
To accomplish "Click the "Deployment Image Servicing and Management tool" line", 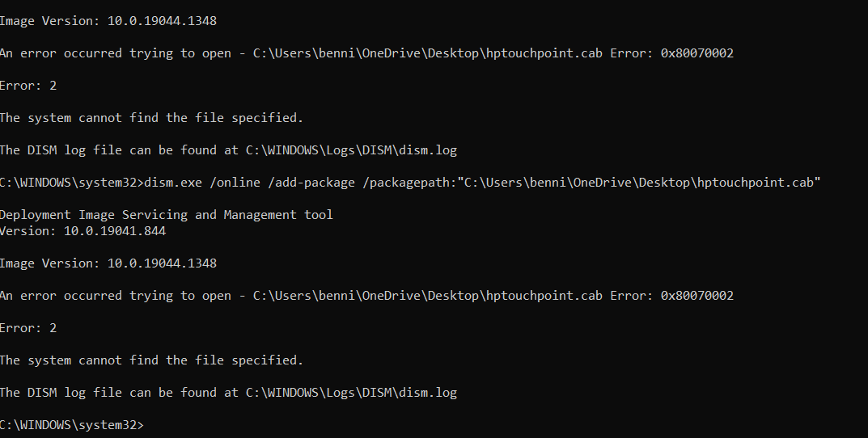I will click(166, 215).
